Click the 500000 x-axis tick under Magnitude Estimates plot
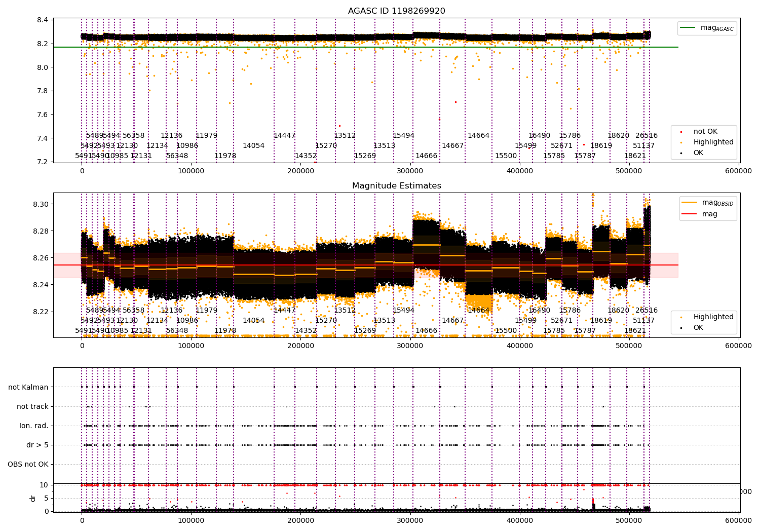Image resolution: width=760 pixels, height=532 pixels. pos(629,346)
